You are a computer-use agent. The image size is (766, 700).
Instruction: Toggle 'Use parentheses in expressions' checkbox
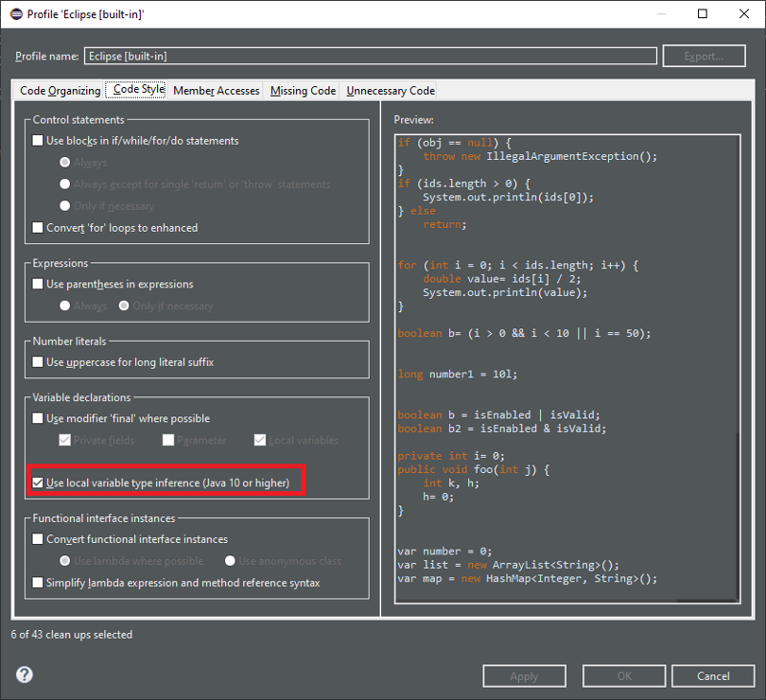[x=37, y=283]
